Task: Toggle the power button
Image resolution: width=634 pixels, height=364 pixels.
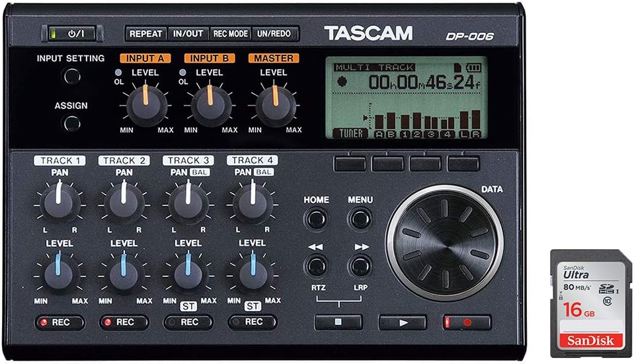Action: click(72, 34)
